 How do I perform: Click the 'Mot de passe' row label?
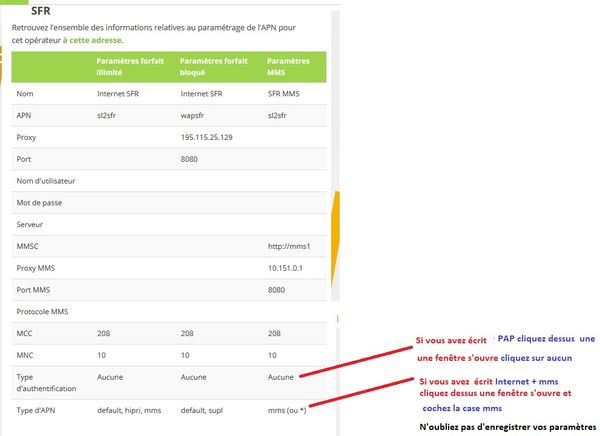pyautogui.click(x=40, y=202)
